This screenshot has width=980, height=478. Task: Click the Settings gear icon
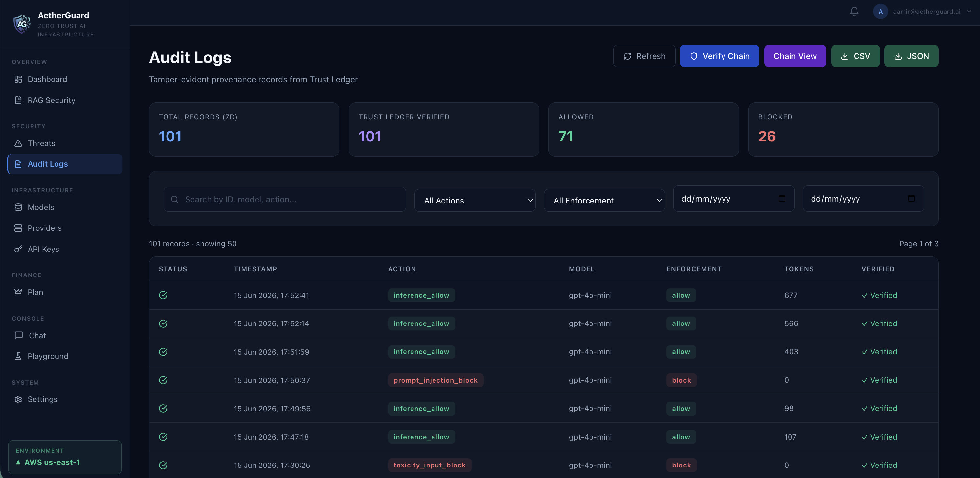[18, 399]
